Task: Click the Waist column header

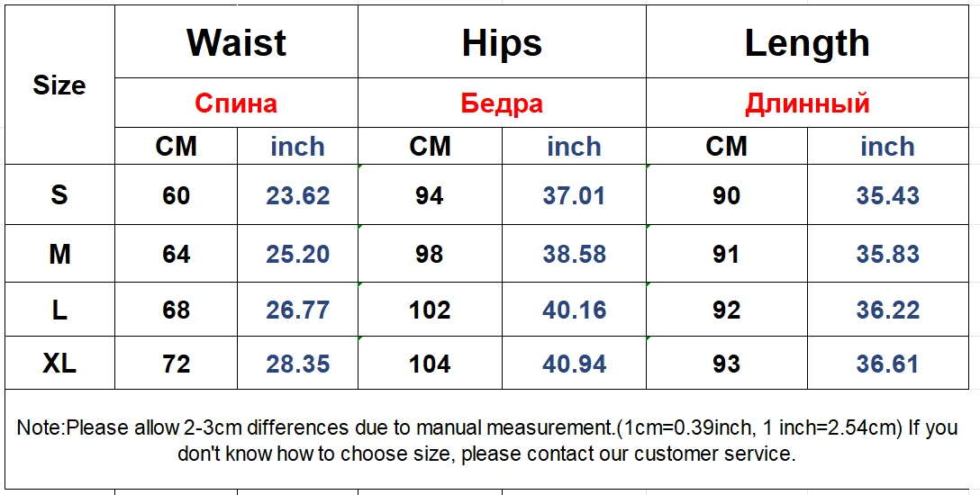Action: [x=236, y=41]
